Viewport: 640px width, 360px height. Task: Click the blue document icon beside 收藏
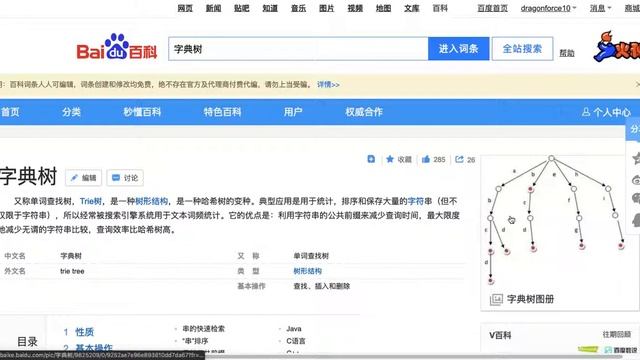[371, 159]
